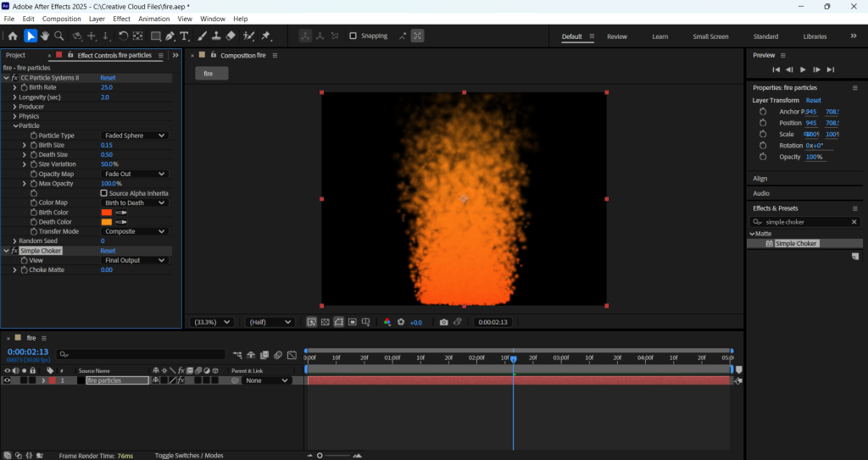Click the Home icon in toolbar
The height and width of the screenshot is (460, 868).
pos(12,36)
